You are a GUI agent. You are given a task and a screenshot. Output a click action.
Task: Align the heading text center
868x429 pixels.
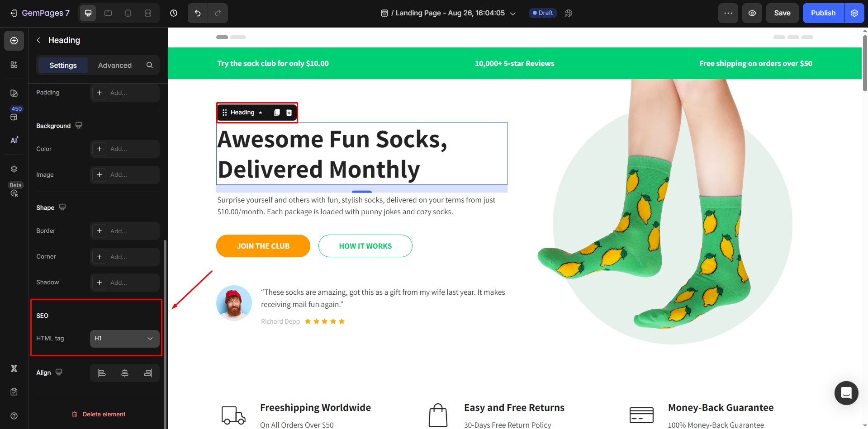click(x=124, y=372)
